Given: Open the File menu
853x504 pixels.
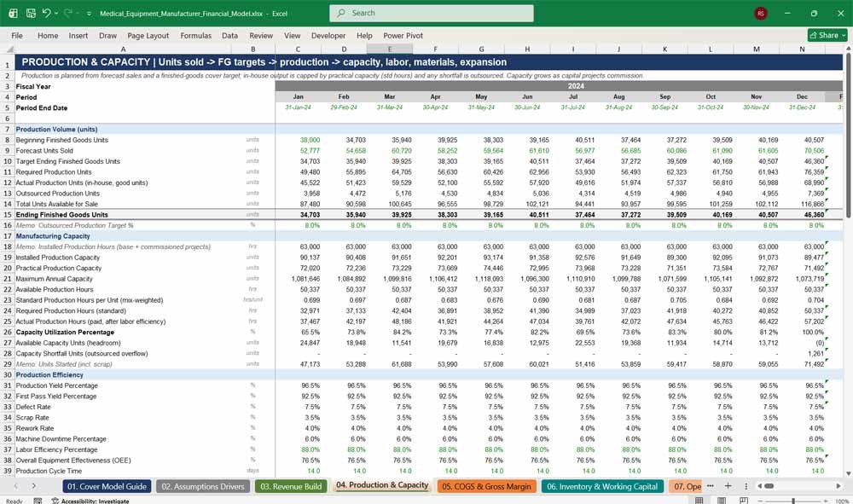Looking at the screenshot, I should point(17,35).
